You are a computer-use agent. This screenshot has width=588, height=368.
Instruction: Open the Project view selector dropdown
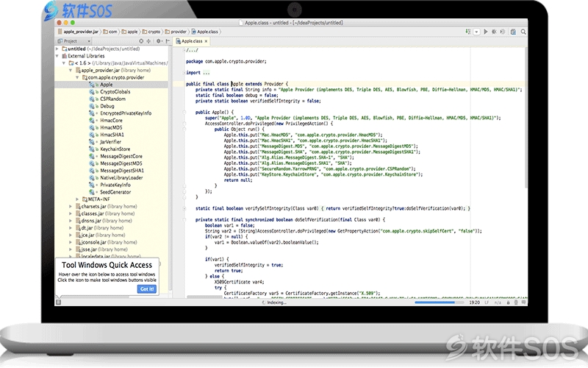pos(74,41)
